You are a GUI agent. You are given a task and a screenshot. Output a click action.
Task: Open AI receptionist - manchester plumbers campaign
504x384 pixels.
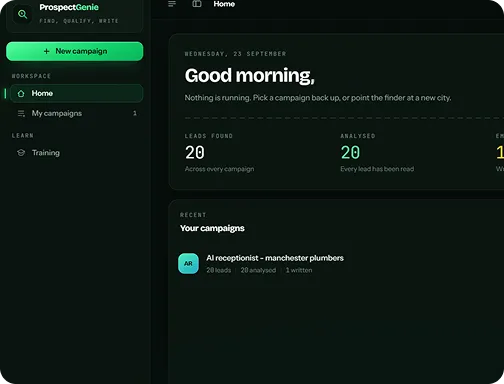click(275, 258)
